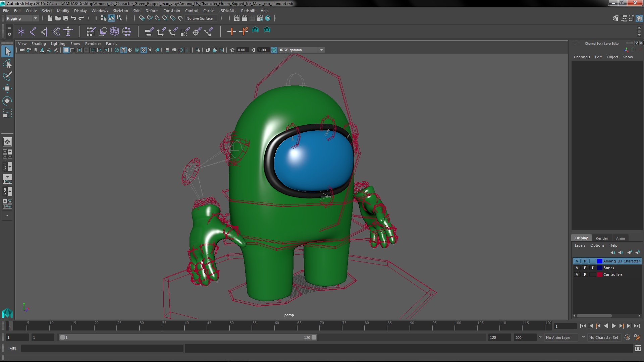644x362 pixels.
Task: Toggle playback P of Controllers layer
Action: 585,275
